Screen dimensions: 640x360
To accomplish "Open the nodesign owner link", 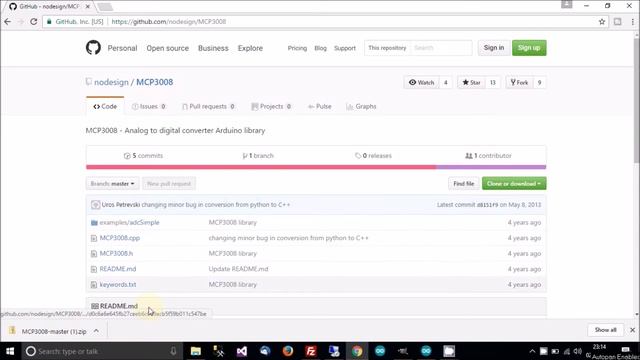I will pos(111,82).
